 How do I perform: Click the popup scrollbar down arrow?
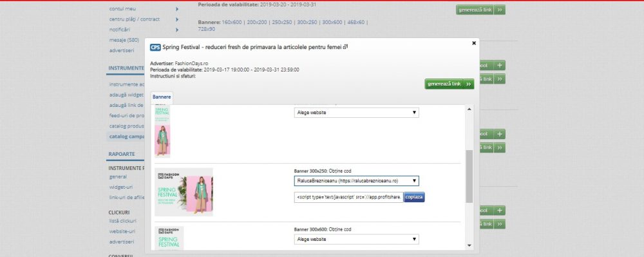[x=469, y=245]
